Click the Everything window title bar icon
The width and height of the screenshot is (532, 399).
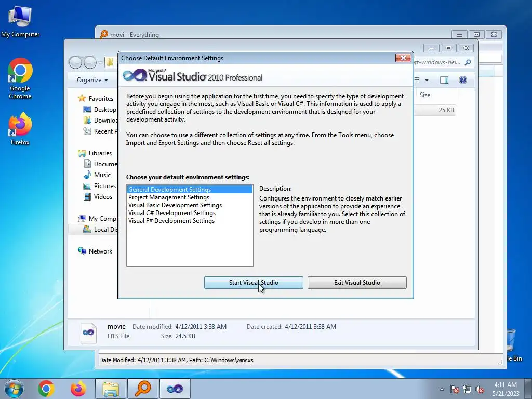pyautogui.click(x=104, y=34)
